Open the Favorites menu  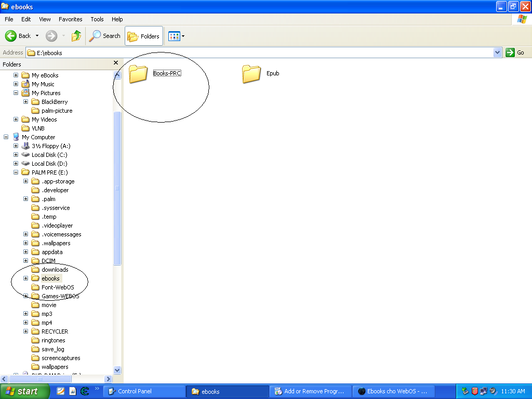70,19
